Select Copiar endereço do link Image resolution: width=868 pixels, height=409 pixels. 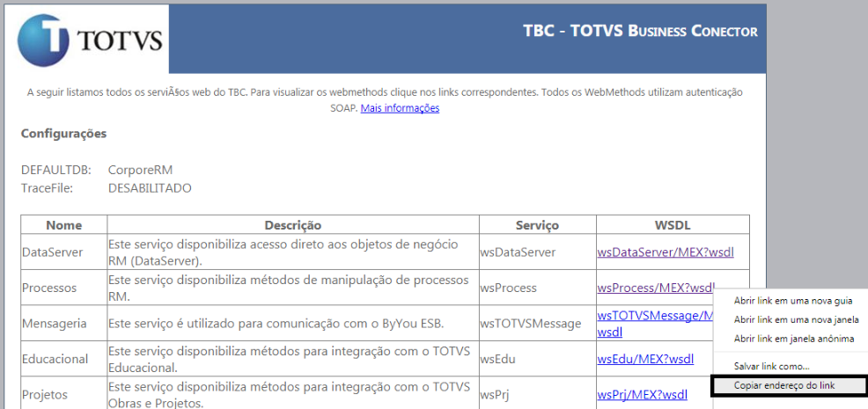pyautogui.click(x=789, y=385)
